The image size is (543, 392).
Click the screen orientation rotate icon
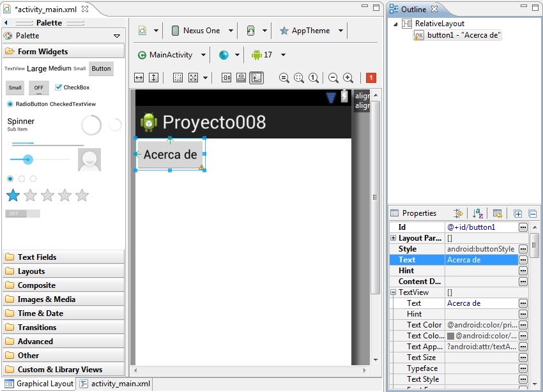click(x=250, y=31)
